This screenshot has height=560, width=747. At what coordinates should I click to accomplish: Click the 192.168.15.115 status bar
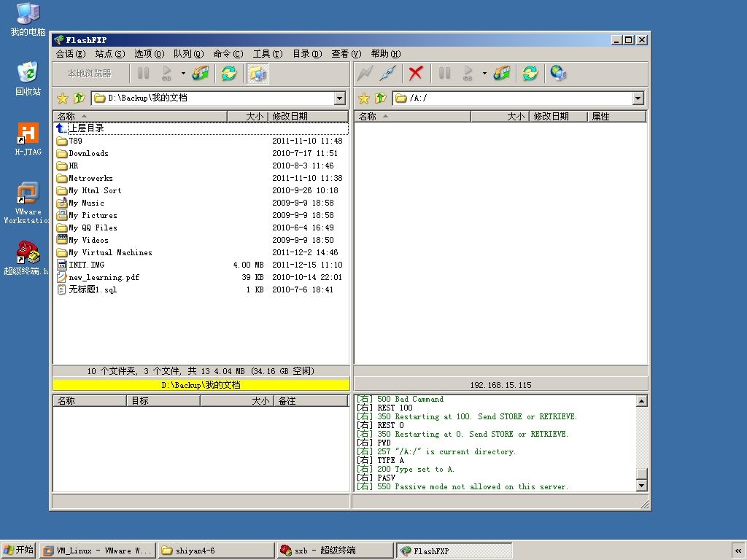[500, 385]
